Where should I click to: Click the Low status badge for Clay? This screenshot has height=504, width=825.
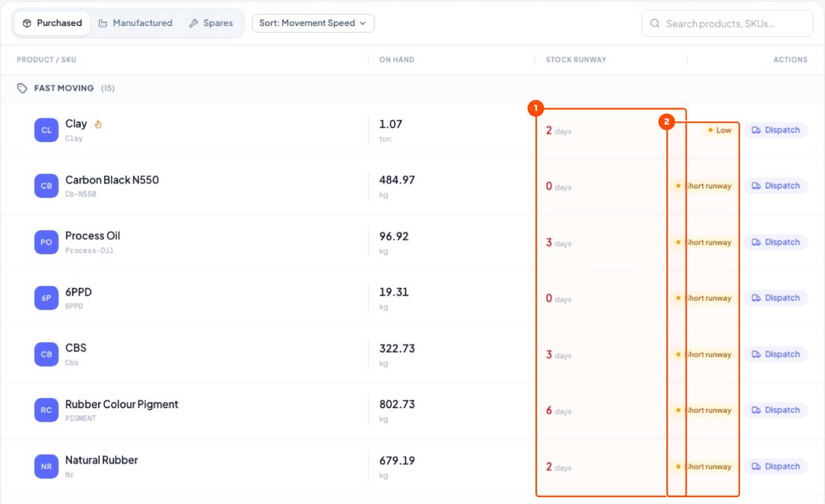click(x=720, y=130)
